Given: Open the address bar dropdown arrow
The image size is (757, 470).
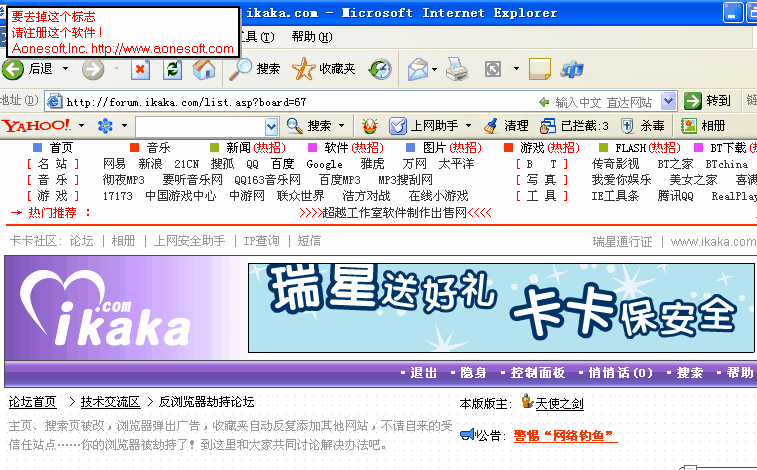Looking at the screenshot, I should click(668, 101).
